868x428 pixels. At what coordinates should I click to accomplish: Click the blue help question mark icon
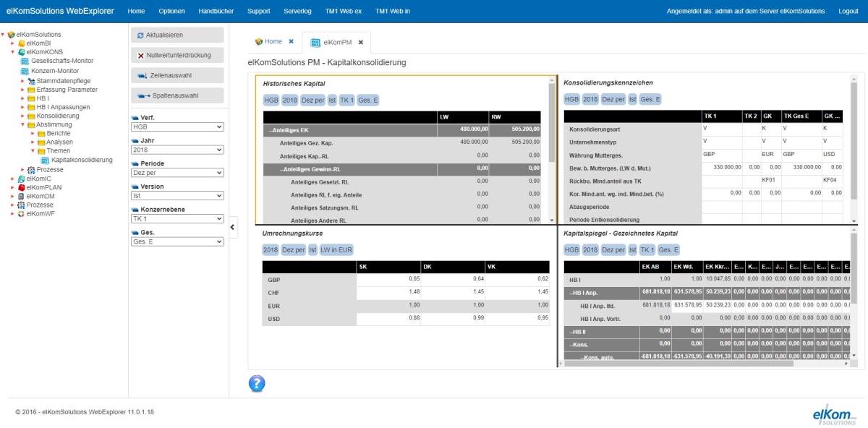257,383
